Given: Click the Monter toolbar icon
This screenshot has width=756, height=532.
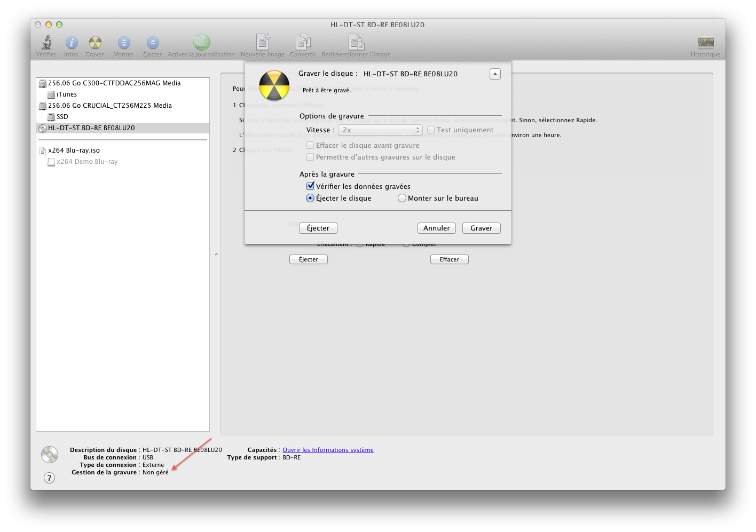Looking at the screenshot, I should pos(123,43).
